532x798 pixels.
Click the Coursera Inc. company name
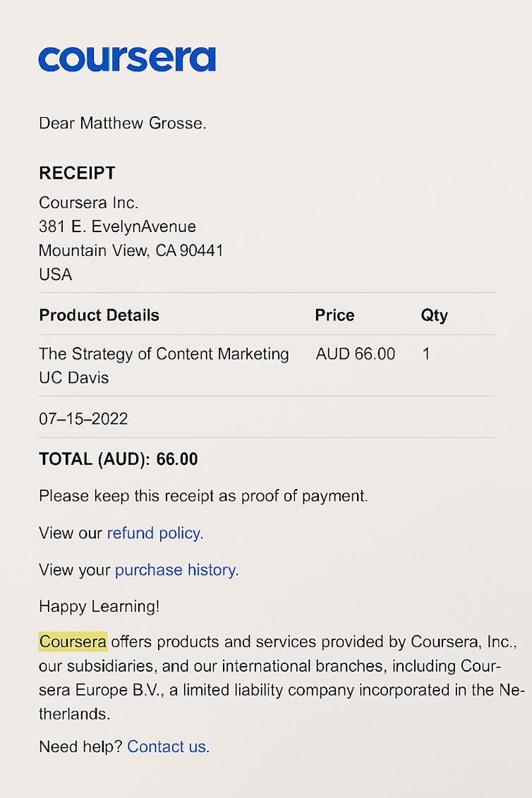coord(88,203)
